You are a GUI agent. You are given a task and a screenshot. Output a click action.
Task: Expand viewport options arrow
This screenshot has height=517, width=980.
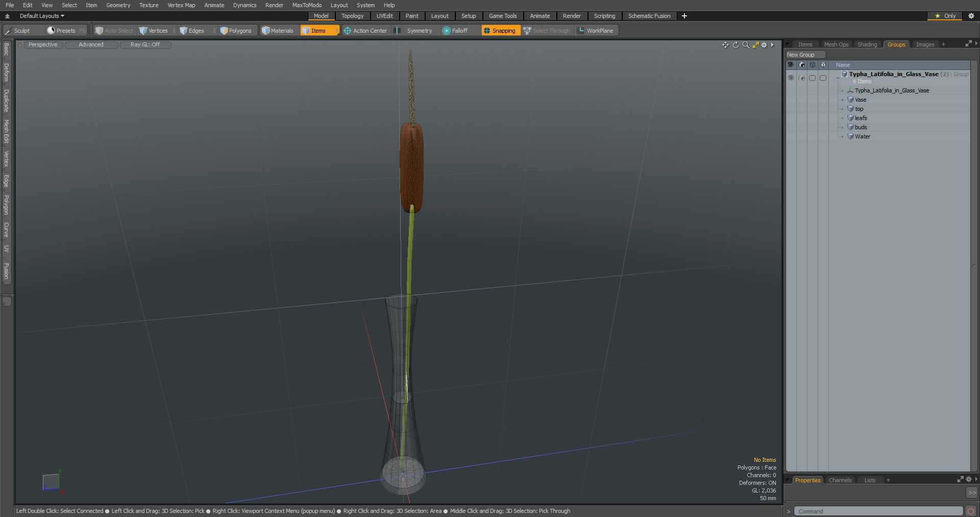tap(772, 45)
